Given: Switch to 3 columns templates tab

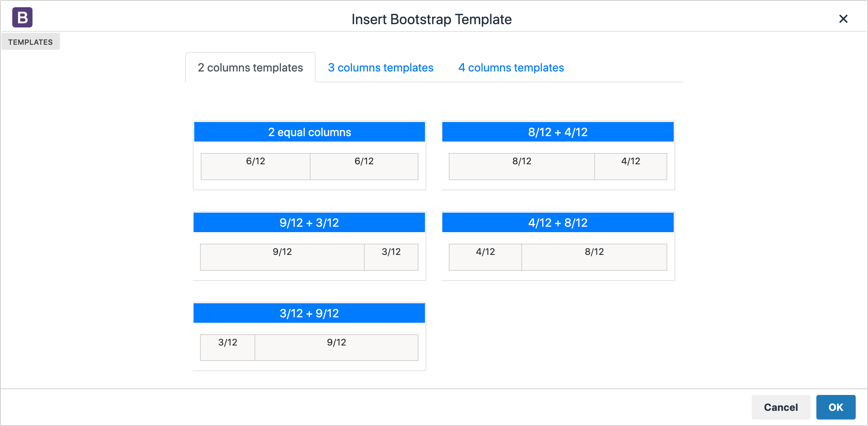Looking at the screenshot, I should [x=381, y=68].
